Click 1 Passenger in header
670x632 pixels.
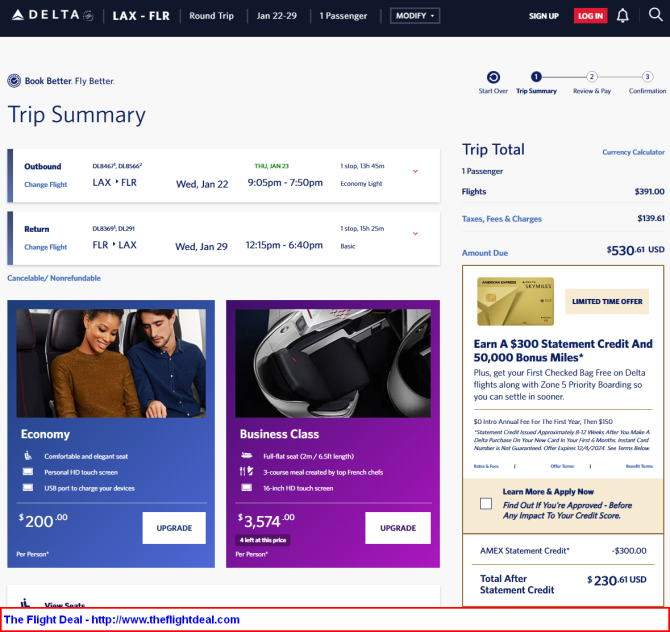(343, 16)
